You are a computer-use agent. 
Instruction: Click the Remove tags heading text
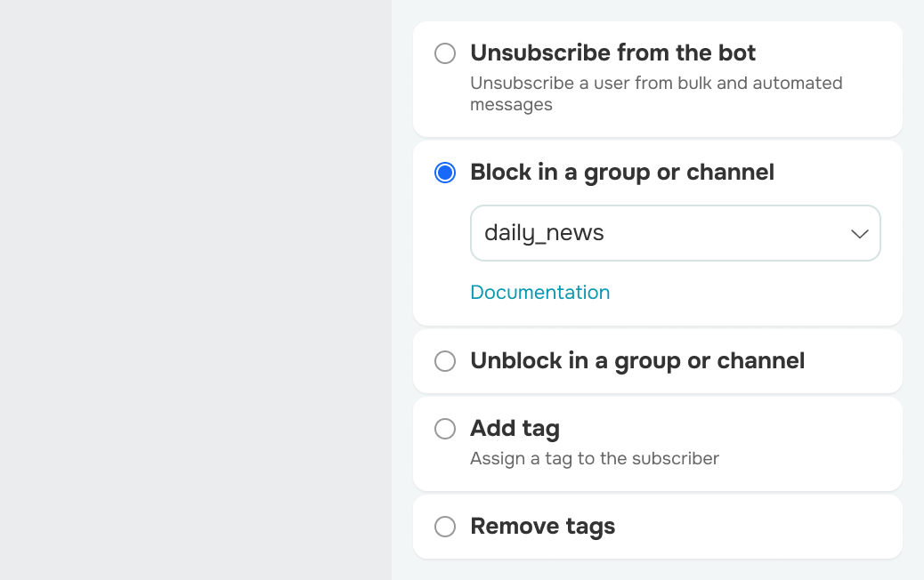542,527
